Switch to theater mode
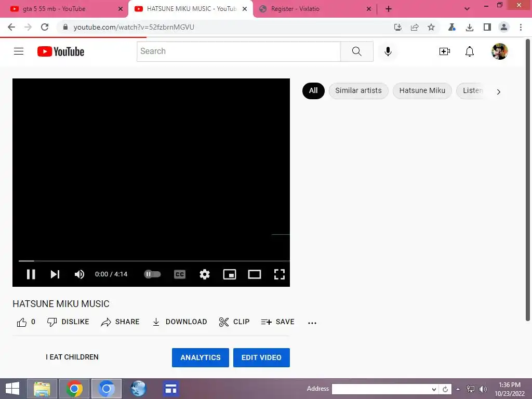 click(x=255, y=274)
